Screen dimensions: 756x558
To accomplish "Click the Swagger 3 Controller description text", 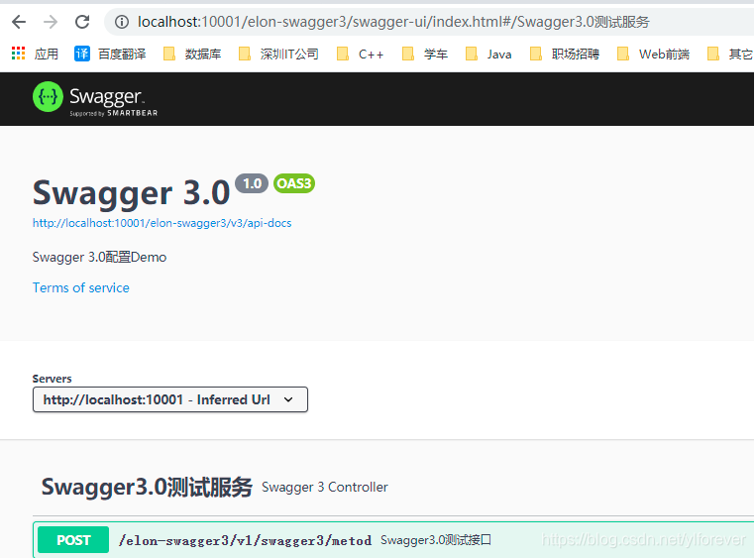I will 324,487.
